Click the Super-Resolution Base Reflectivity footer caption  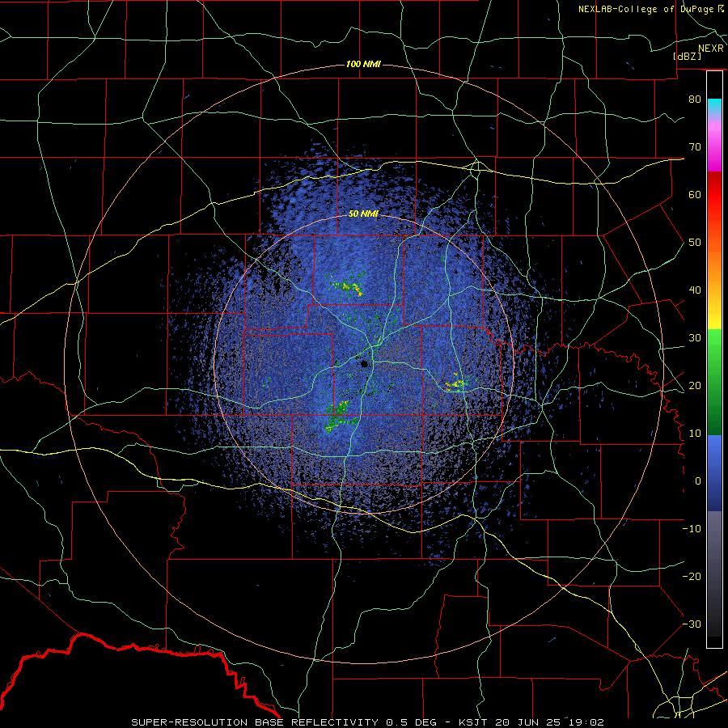368,722
